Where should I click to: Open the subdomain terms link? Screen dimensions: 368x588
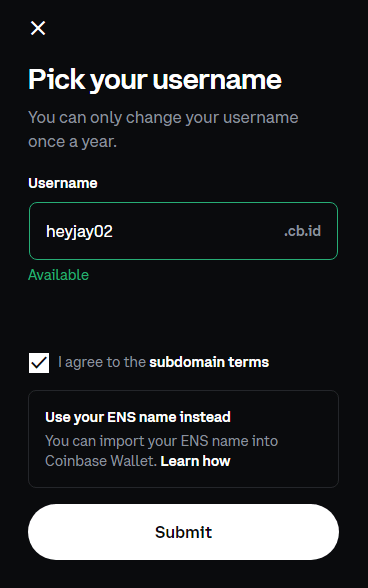[x=209, y=362]
